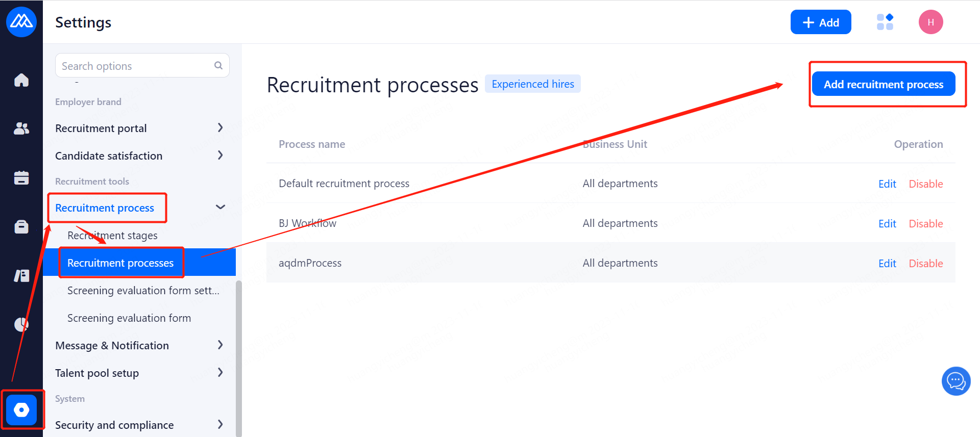This screenshot has width=980, height=437.
Task: Click into the Search options field
Action: (x=135, y=66)
